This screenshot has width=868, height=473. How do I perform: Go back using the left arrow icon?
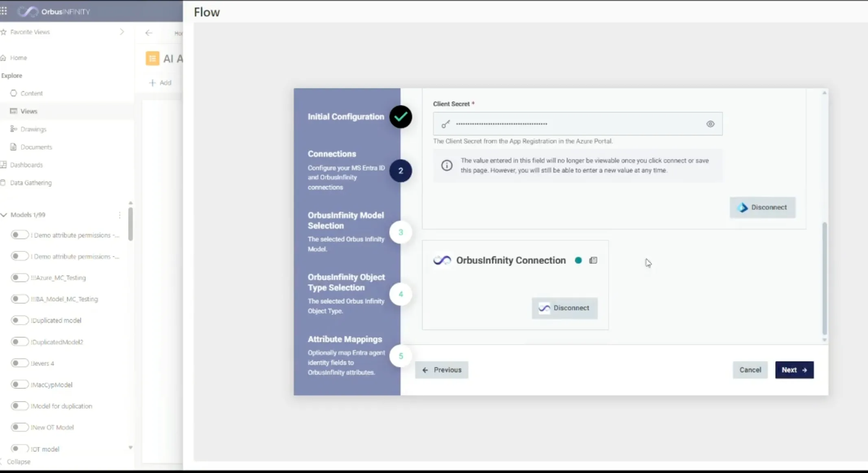tap(149, 33)
